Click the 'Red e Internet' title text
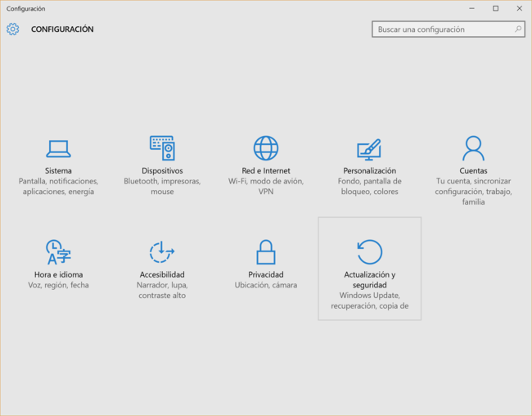Viewport: 532px width, 416px height. 266,171
